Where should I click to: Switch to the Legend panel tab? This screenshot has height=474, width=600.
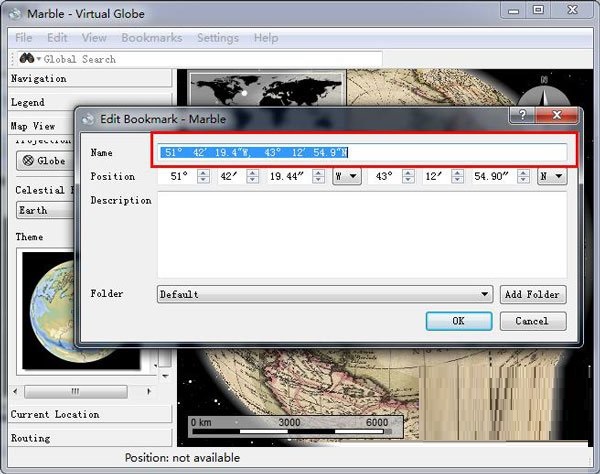coord(90,102)
